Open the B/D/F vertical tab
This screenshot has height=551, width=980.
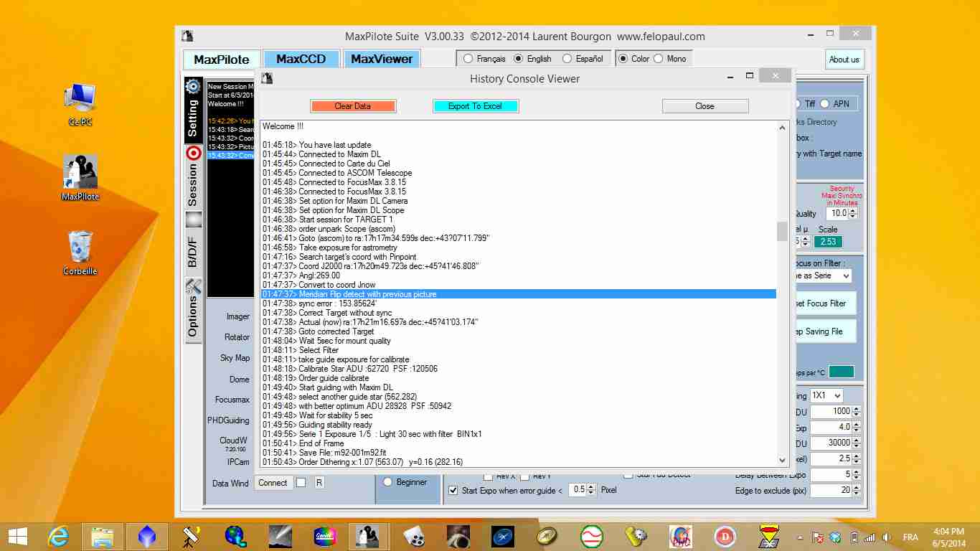(193, 242)
